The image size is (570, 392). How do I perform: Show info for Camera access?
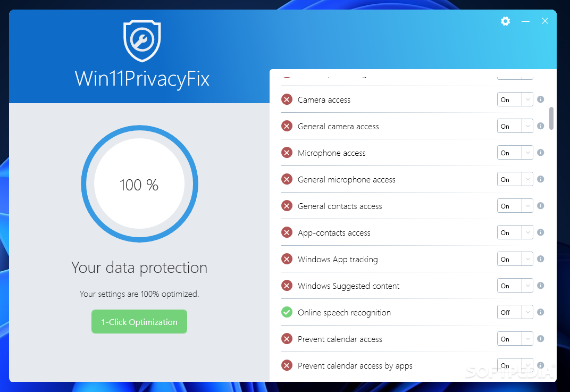coord(541,99)
